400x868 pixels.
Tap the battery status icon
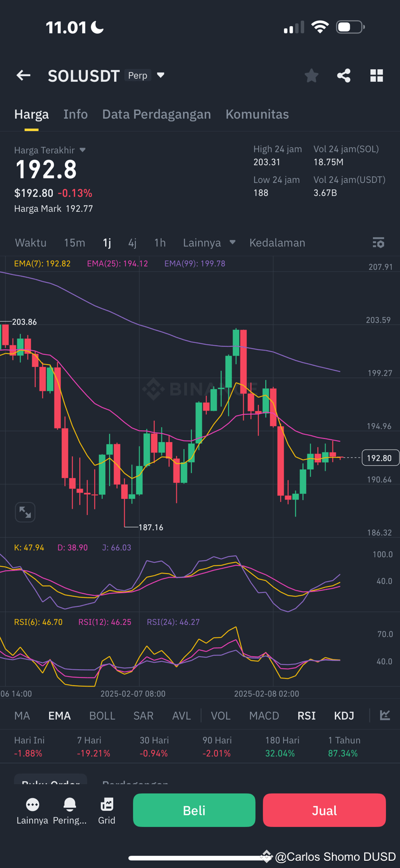[x=350, y=27]
